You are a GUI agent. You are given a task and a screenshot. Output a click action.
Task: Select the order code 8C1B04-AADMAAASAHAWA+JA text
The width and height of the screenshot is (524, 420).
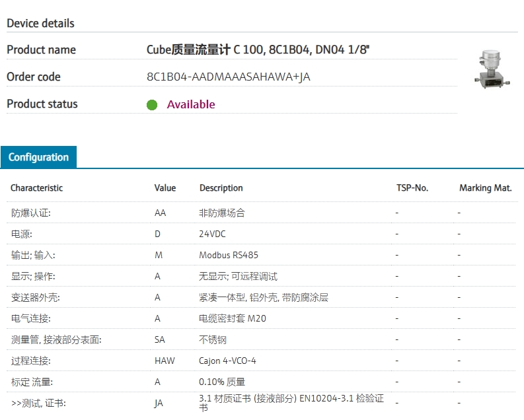coord(228,77)
